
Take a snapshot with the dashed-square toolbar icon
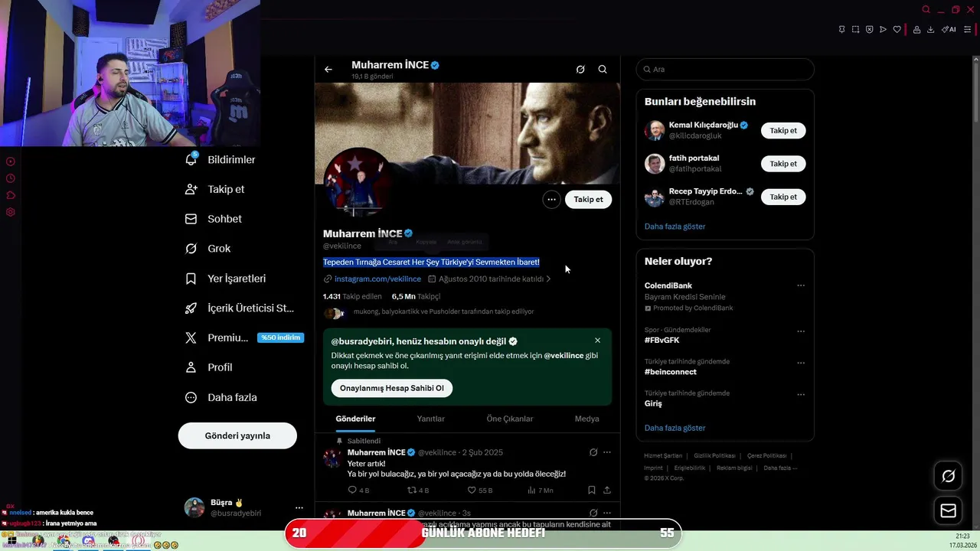[855, 30]
